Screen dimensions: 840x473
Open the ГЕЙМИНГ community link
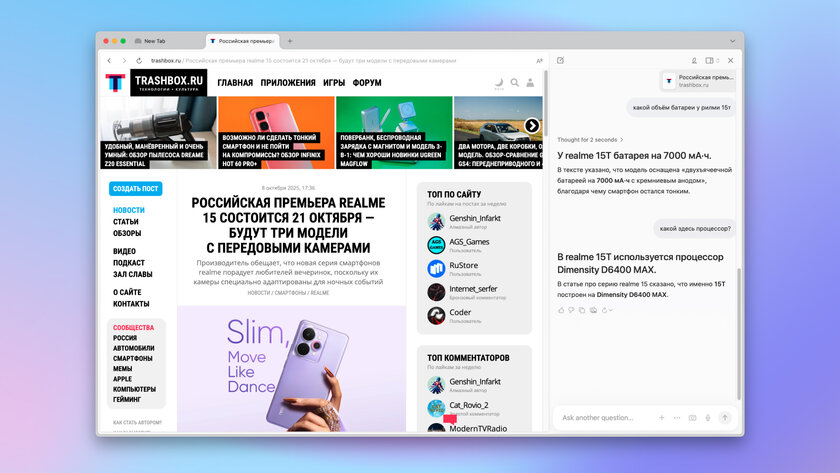126,399
